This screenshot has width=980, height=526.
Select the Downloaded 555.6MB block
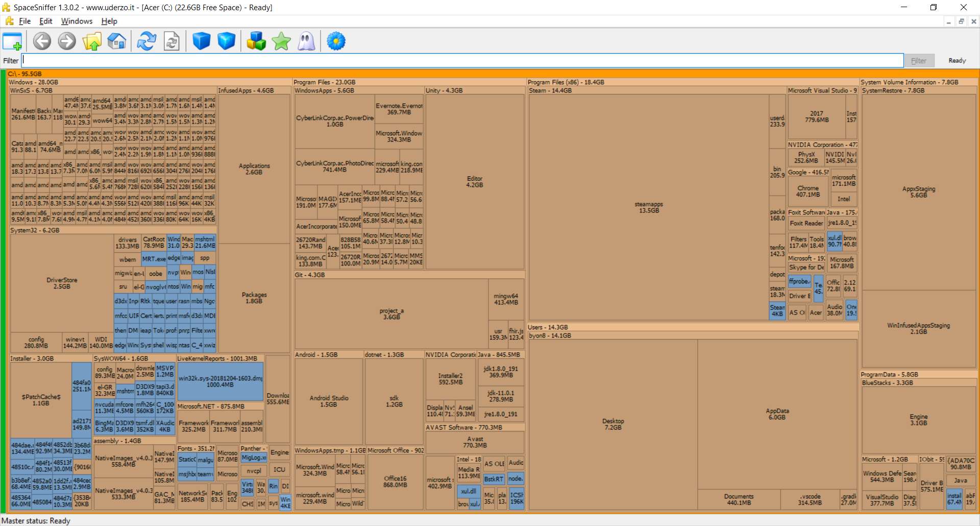coord(278,399)
